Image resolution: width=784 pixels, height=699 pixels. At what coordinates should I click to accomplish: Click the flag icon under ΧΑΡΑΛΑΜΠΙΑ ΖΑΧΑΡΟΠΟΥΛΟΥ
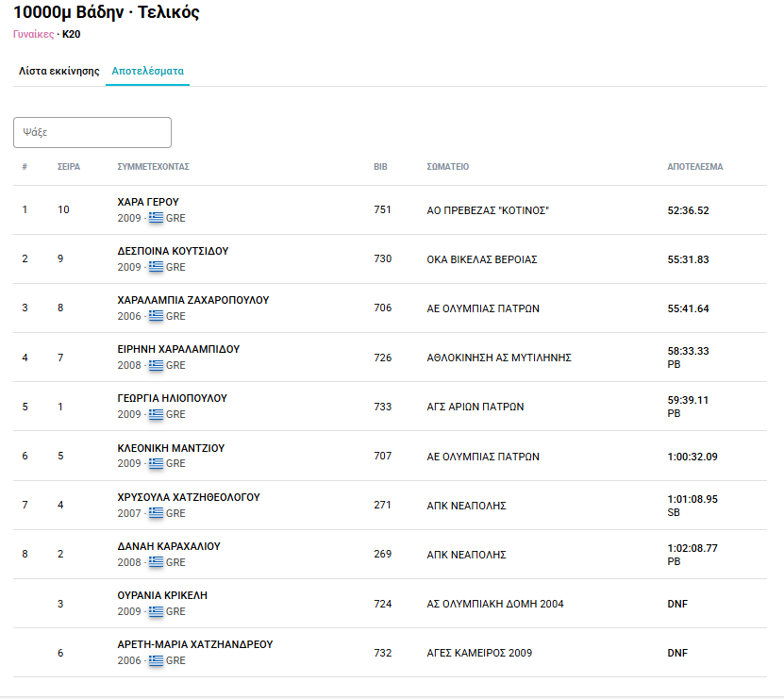pyautogui.click(x=156, y=316)
